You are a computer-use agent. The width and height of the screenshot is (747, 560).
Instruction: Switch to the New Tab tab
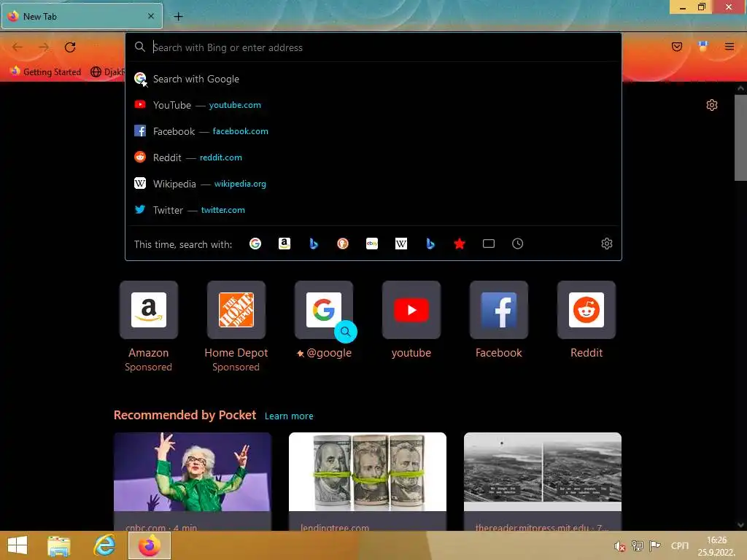tap(82, 16)
